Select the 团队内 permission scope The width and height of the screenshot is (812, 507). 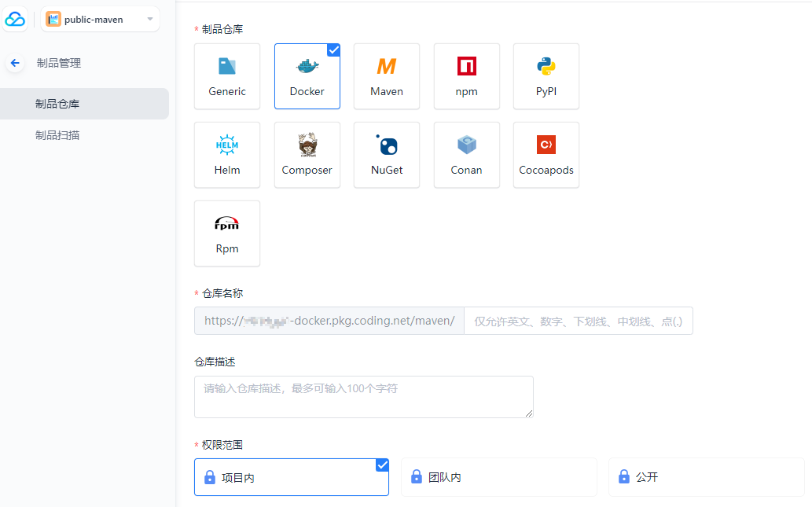tap(499, 477)
